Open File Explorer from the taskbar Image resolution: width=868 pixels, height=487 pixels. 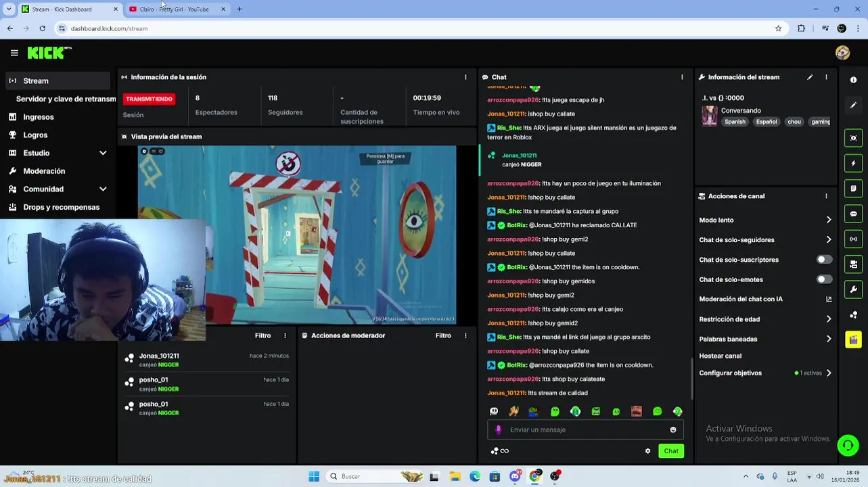coord(455,476)
